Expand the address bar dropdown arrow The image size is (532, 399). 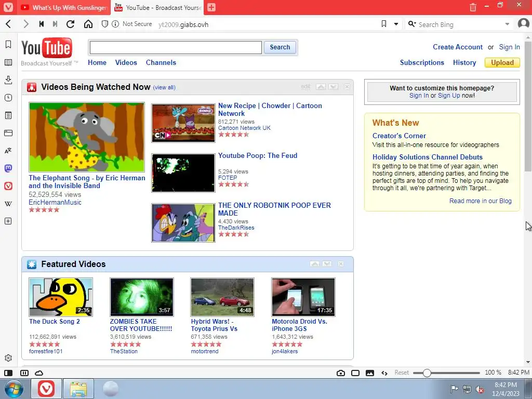point(396,24)
